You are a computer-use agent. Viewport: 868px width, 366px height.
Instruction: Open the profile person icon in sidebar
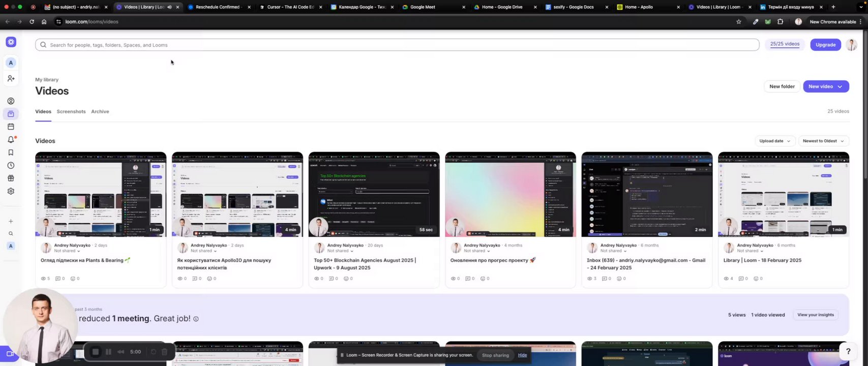tap(11, 101)
